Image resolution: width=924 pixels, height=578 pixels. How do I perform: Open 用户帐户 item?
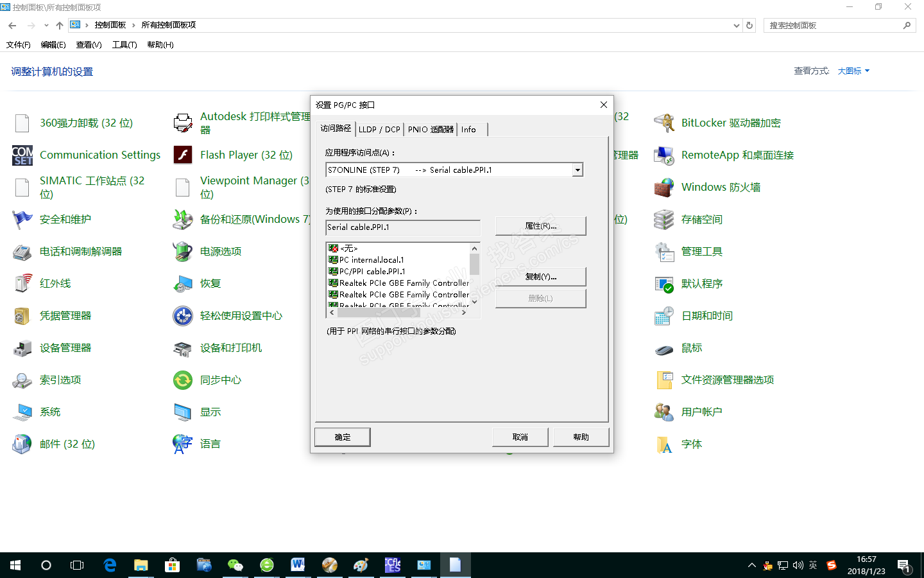click(x=689, y=412)
